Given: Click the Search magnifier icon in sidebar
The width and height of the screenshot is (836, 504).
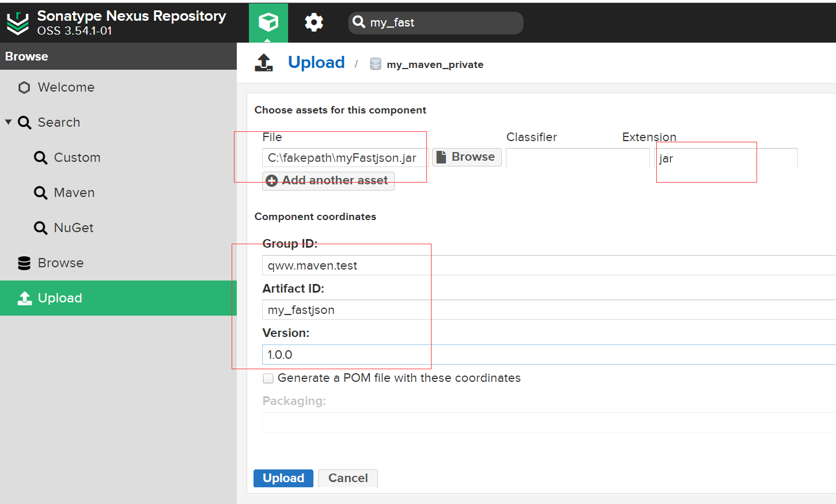Looking at the screenshot, I should (24, 123).
